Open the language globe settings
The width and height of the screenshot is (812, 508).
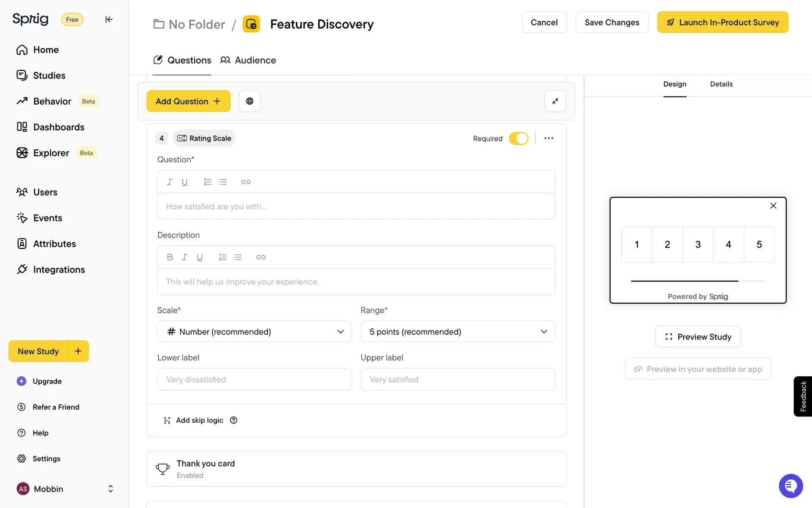(250, 101)
